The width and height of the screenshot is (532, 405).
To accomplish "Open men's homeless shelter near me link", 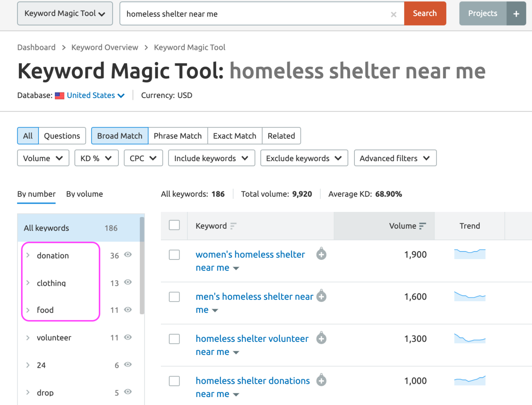I will point(254,303).
